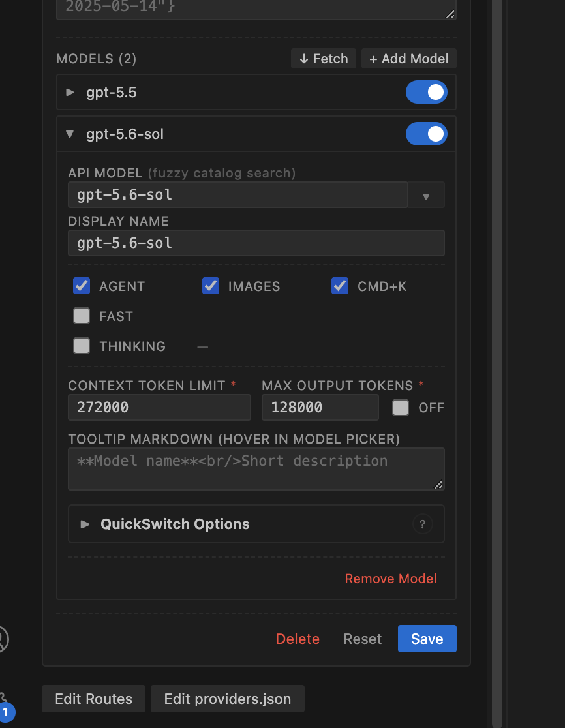Image resolution: width=565 pixels, height=728 pixels.
Task: Click the Max Output Tokens field
Action: coord(320,407)
